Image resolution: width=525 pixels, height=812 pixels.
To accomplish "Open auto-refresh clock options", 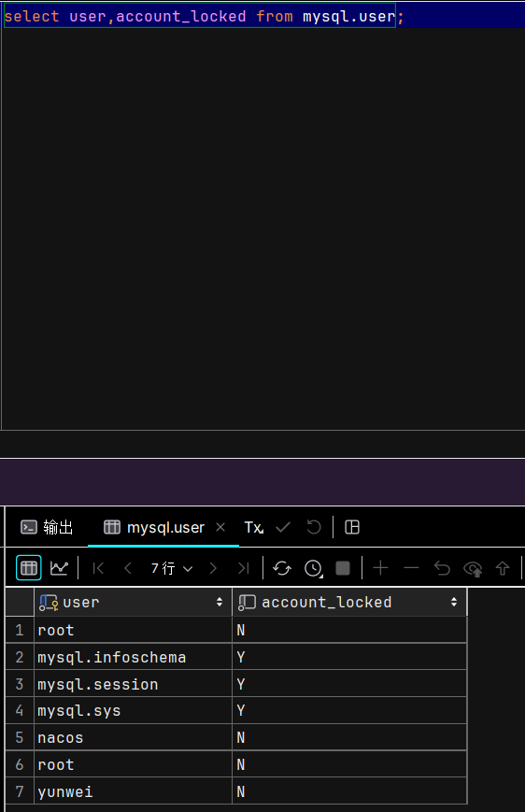I will pos(314,568).
